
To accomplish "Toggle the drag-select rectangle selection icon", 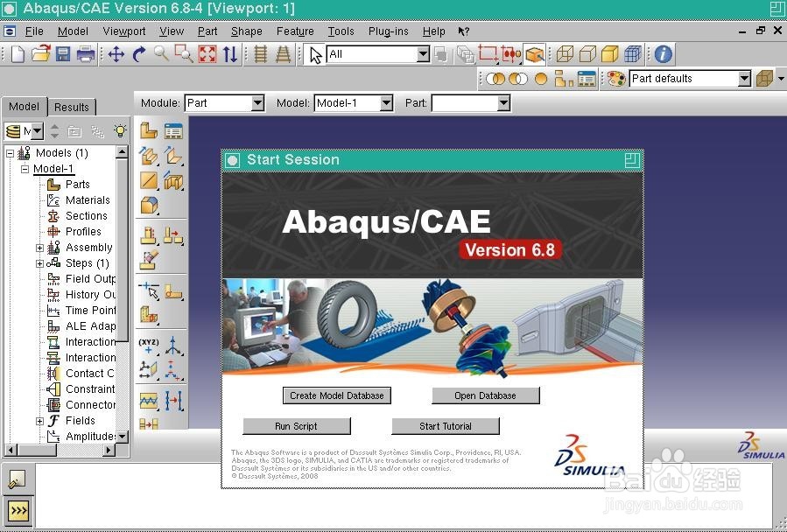I will tap(488, 53).
